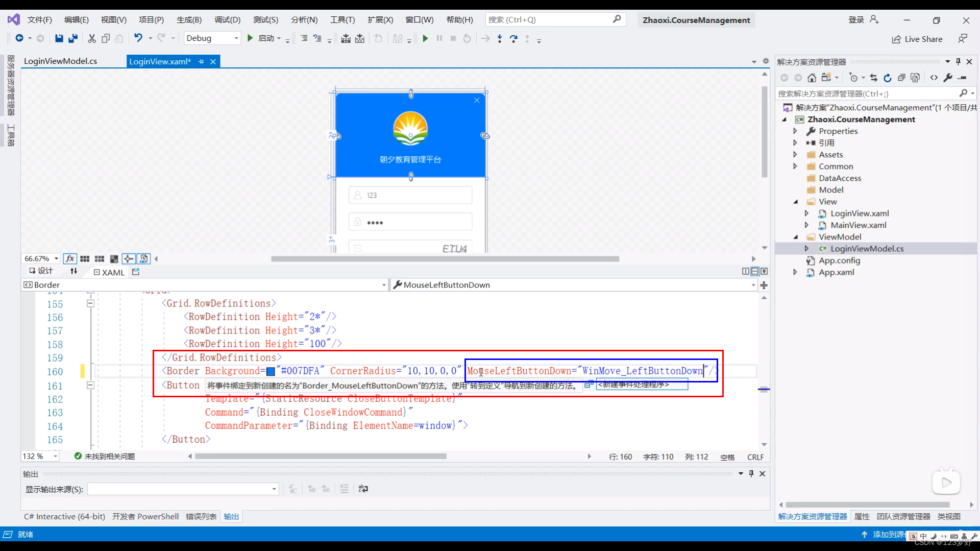Click the comment selection icon
Image resolution: width=980 pixels, height=551 pixels.
point(304,38)
